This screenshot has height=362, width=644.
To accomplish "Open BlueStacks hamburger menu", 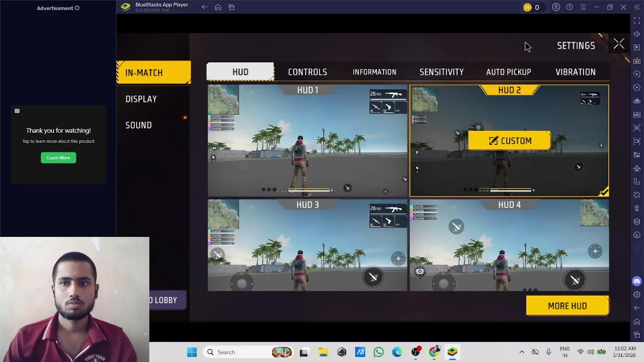I will tap(583, 7).
